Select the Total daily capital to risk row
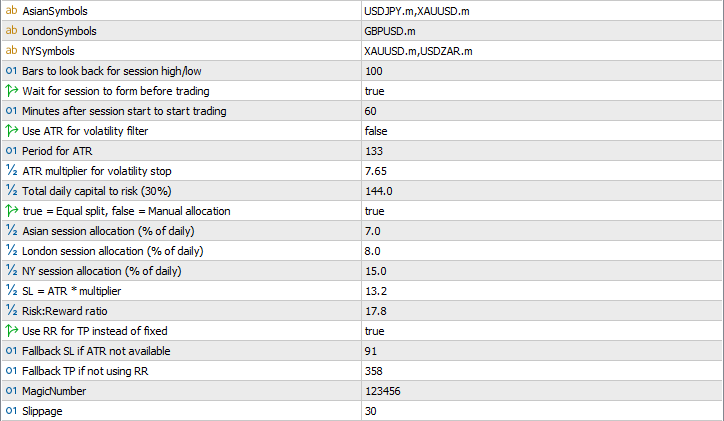724x421 pixels. [x=91, y=191]
